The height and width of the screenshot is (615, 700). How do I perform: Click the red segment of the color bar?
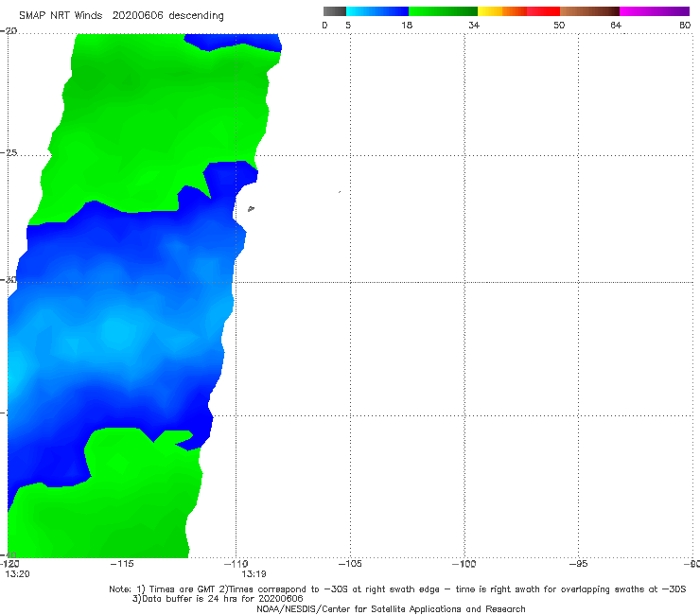pos(543,11)
